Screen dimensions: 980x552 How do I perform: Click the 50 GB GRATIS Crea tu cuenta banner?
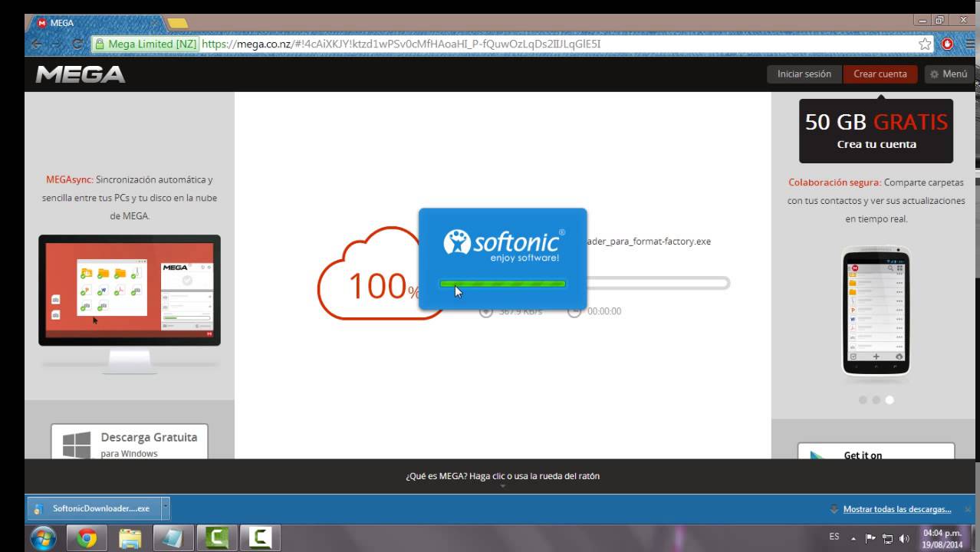tap(876, 130)
